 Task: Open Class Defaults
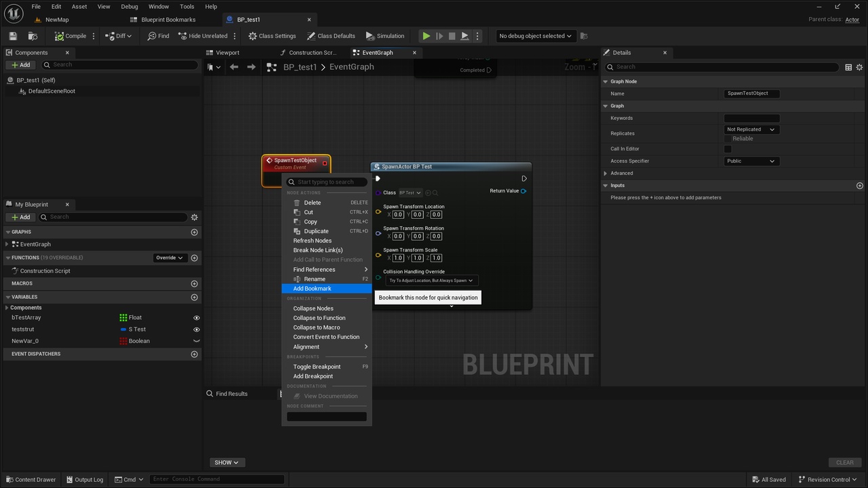click(x=331, y=36)
